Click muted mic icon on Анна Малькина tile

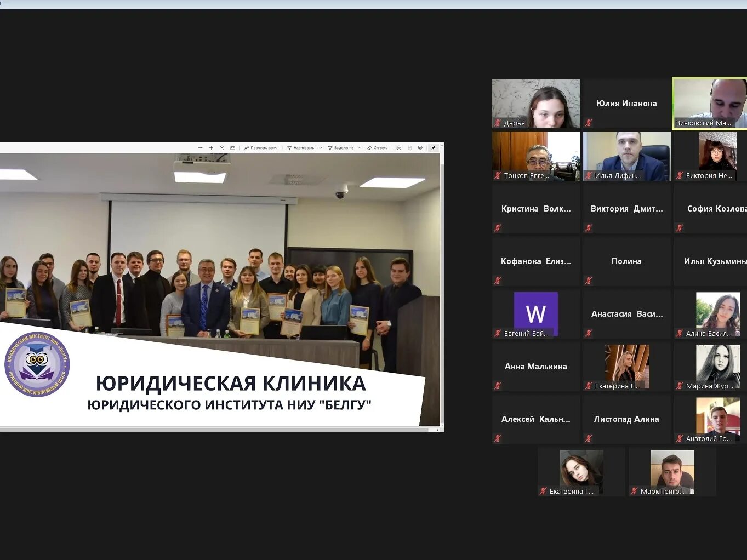pos(498,386)
